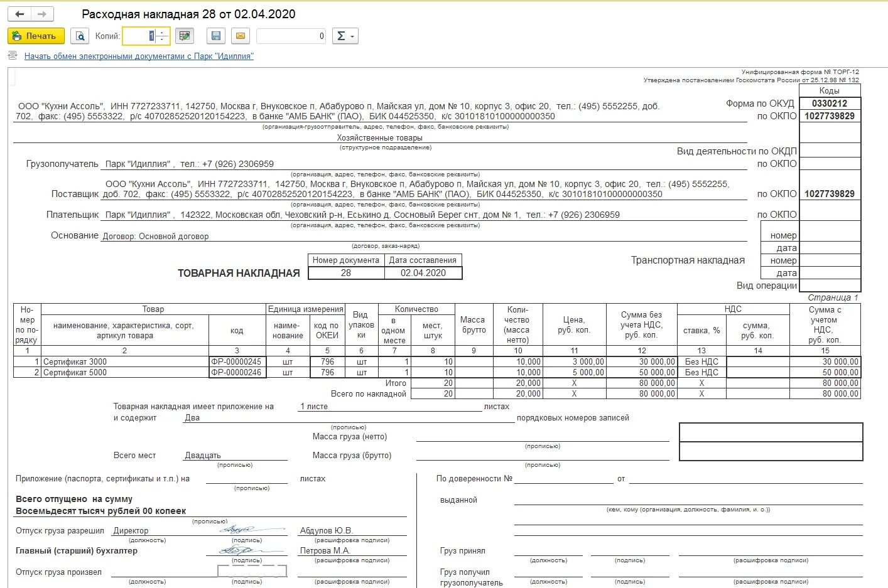
Task: Click code cell ФР-00000246
Action: tap(237, 372)
